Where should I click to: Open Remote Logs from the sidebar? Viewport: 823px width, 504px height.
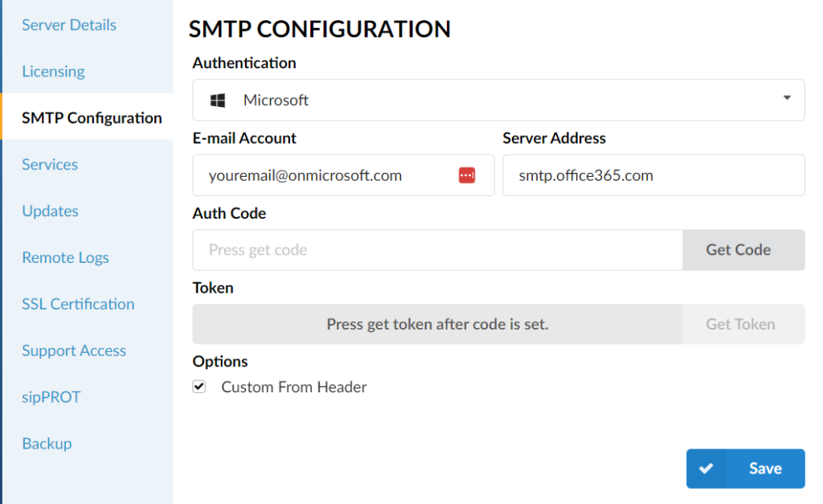coord(66,257)
